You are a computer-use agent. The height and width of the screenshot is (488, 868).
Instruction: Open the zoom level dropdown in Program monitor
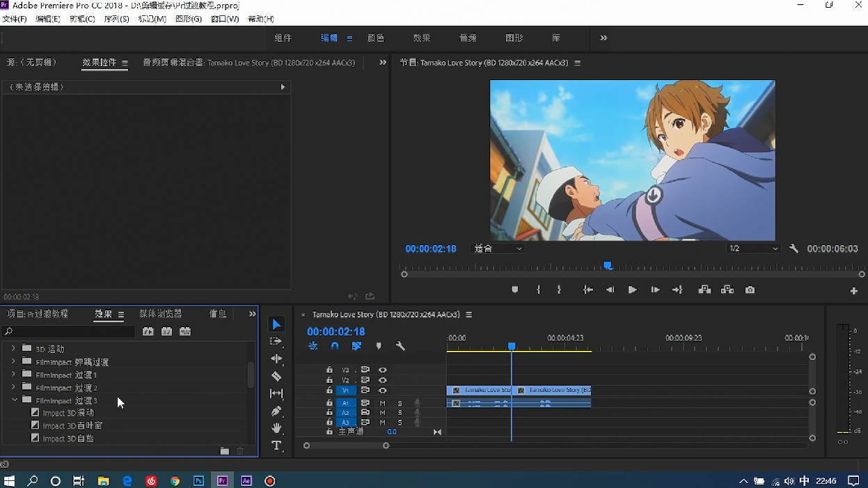point(498,249)
